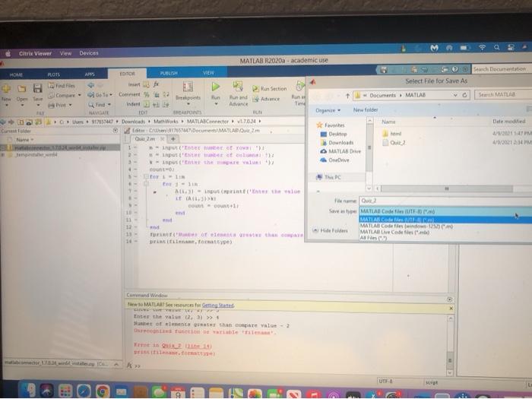Click the Insert section icon
Viewport: 532px width, 399px height.
pyautogui.click(x=146, y=84)
